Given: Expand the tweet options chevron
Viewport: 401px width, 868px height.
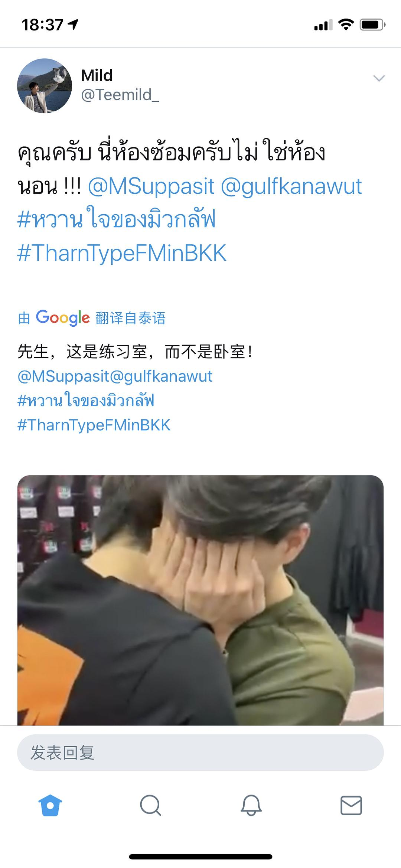Looking at the screenshot, I should tap(379, 78).
